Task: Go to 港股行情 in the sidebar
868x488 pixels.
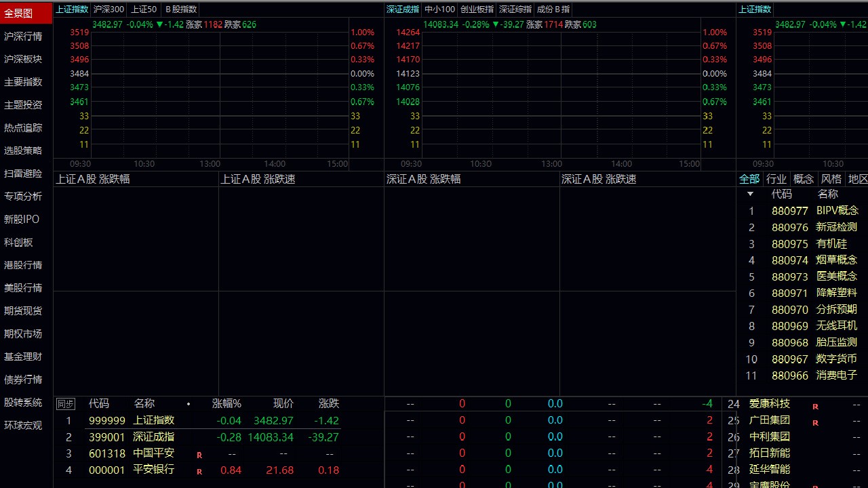Action: pyautogui.click(x=23, y=265)
